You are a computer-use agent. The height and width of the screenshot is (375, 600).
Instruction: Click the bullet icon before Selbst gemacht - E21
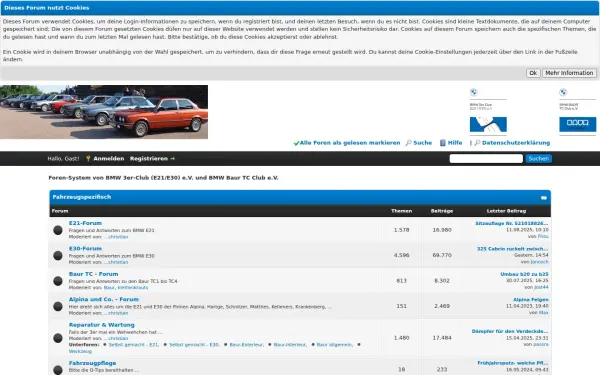104,345
